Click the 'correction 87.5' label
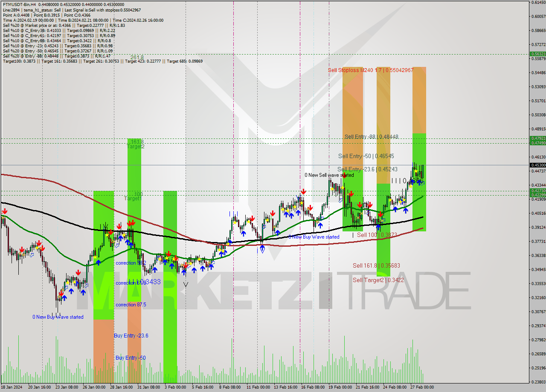The height and width of the screenshot is (392, 546). [131, 305]
